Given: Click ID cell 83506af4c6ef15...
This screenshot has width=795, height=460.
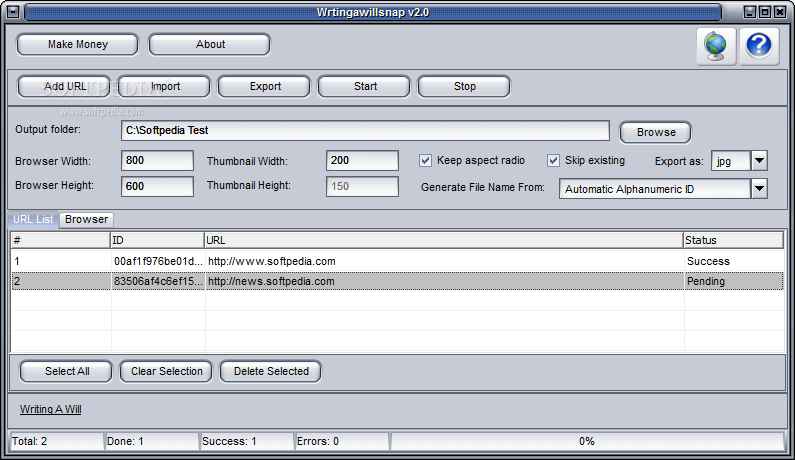Looking at the screenshot, I should (x=158, y=281).
